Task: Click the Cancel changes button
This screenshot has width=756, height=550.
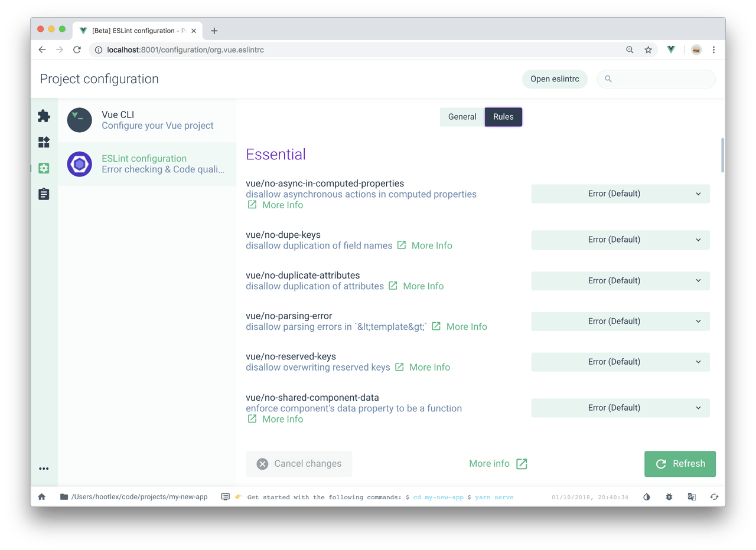Action: pos(299,464)
